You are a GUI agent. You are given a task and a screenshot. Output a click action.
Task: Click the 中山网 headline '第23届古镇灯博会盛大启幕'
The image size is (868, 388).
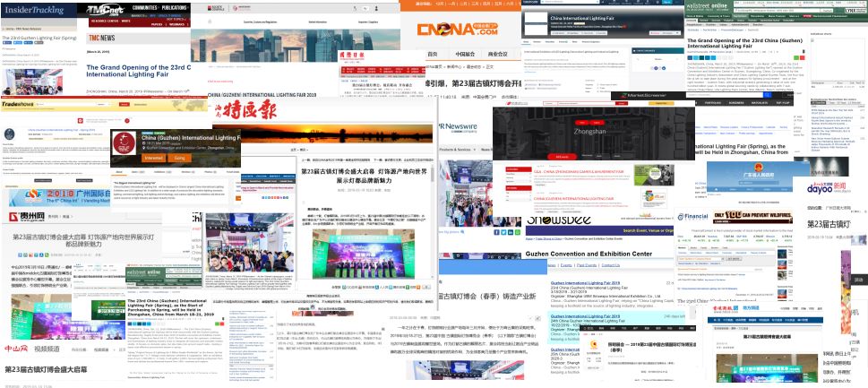tap(46, 368)
